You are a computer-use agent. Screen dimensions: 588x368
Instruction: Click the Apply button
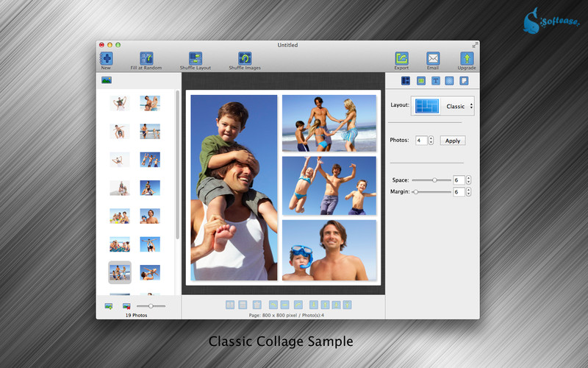(453, 141)
